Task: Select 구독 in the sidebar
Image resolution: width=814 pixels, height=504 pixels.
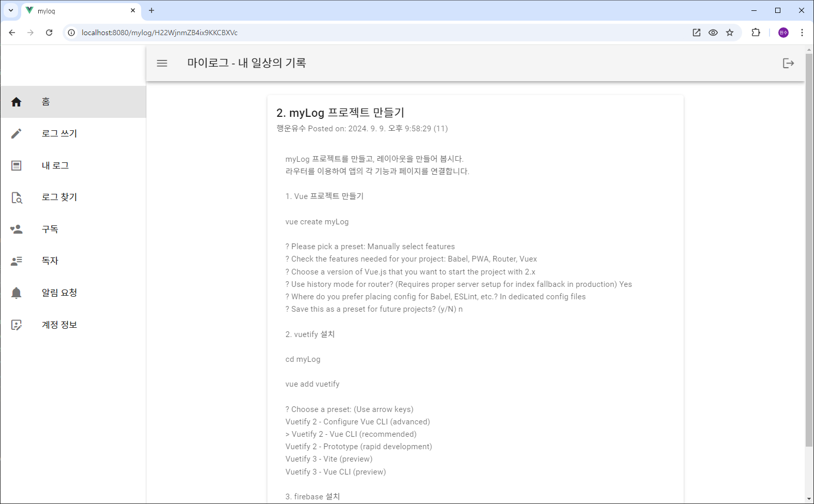Action: (x=73, y=229)
